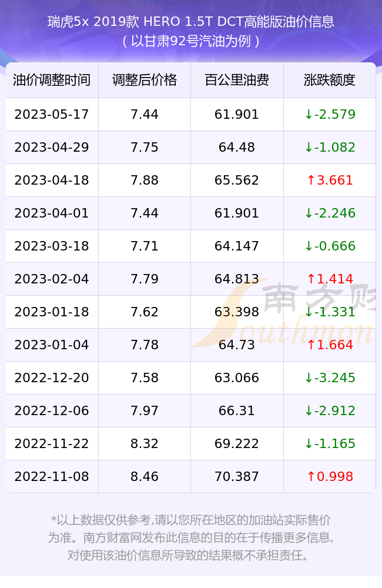Image resolution: width=382 pixels, height=588 pixels.
Task: Click the green down arrow -0.666 value
Action: pyautogui.click(x=330, y=246)
